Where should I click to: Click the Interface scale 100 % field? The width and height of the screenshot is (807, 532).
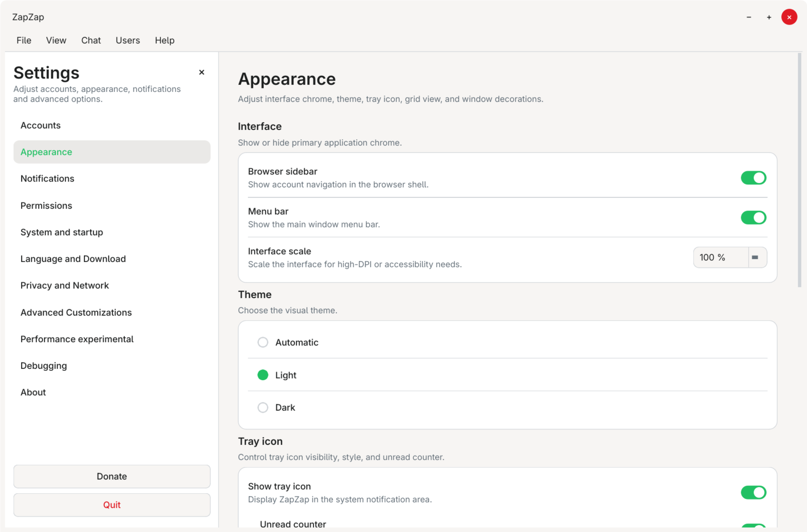tap(721, 257)
